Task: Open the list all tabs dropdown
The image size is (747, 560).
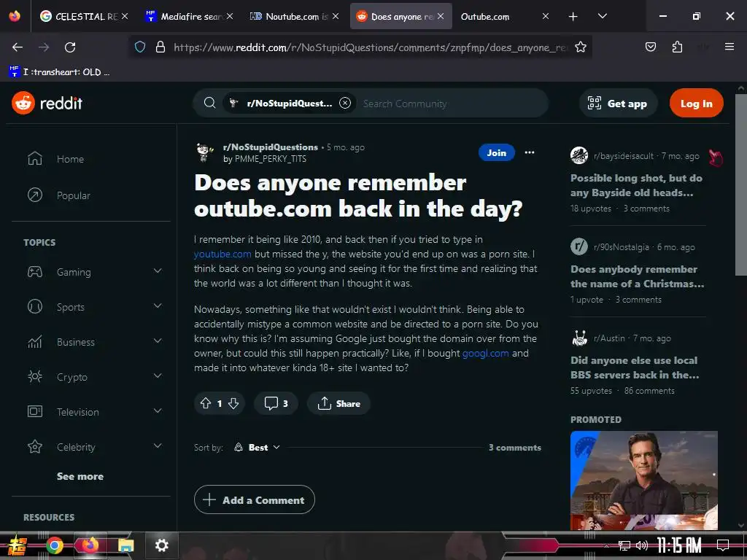Action: click(x=602, y=16)
